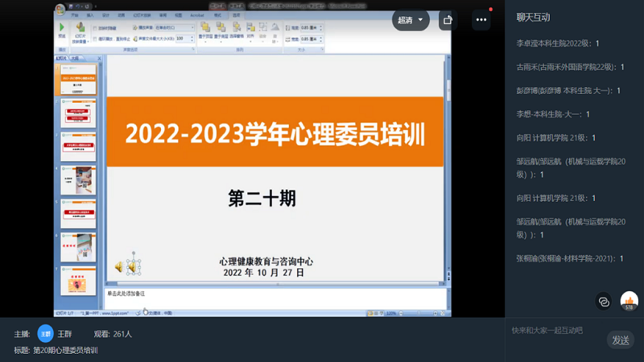Select the left speaker icon on the slide
This screenshot has width=644, height=362.
(x=118, y=267)
